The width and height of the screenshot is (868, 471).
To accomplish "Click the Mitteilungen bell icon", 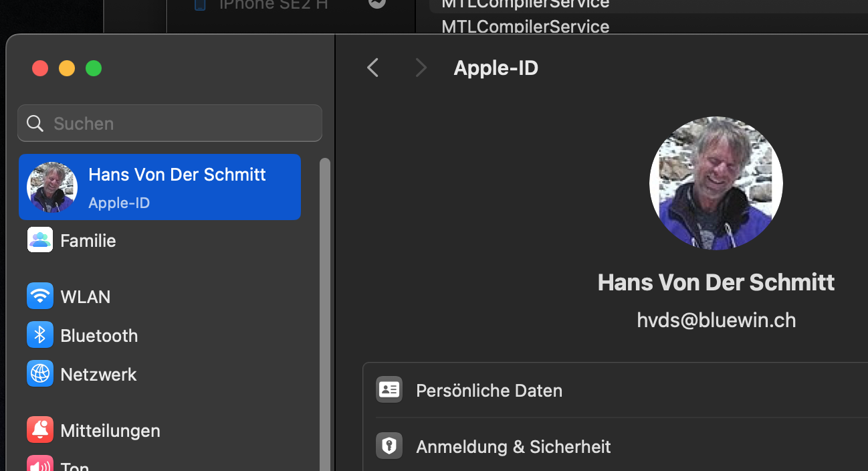I will tap(40, 430).
